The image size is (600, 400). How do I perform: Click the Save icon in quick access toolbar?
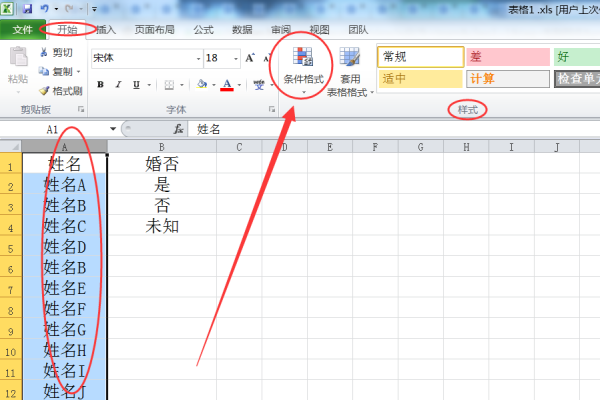[x=27, y=8]
